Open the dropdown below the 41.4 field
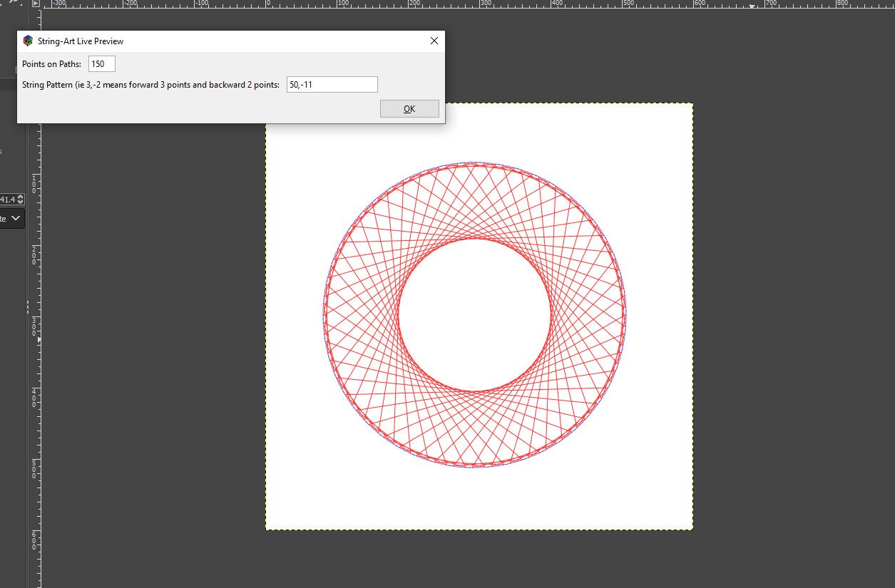The image size is (895, 588). (12, 219)
